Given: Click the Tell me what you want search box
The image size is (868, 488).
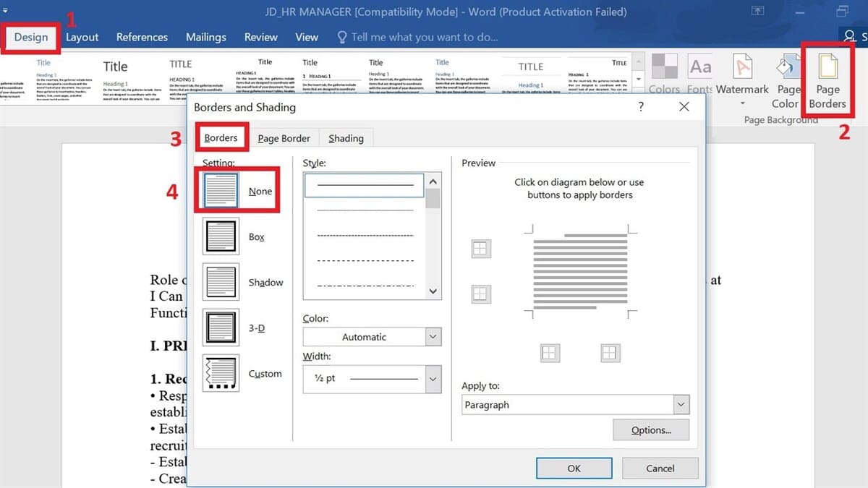Looking at the screenshot, I should 417,37.
